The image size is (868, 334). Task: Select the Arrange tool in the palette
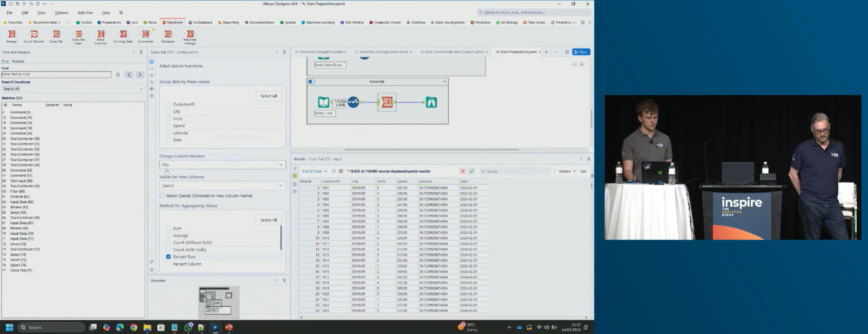(11, 36)
